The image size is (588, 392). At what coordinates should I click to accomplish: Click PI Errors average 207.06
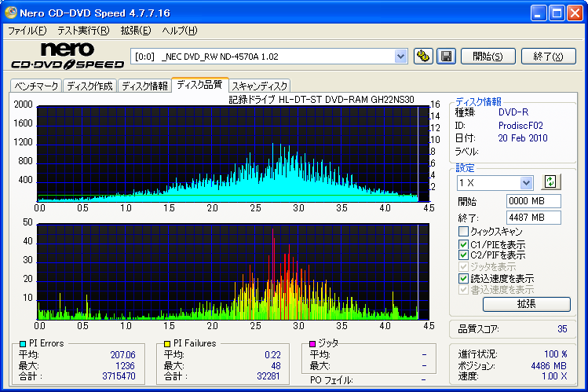(x=123, y=354)
